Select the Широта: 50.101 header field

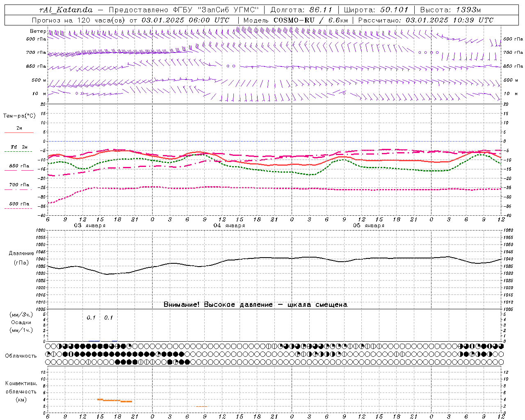376,10
